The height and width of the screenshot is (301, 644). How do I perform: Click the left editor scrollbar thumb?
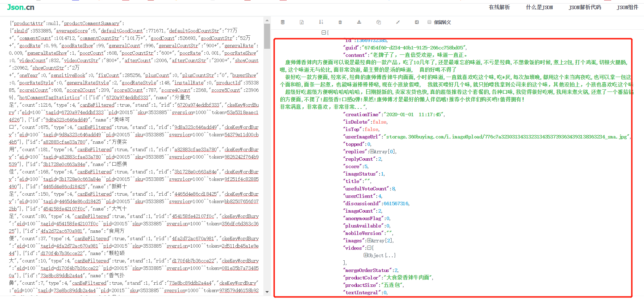pyautogui.click(x=267, y=36)
